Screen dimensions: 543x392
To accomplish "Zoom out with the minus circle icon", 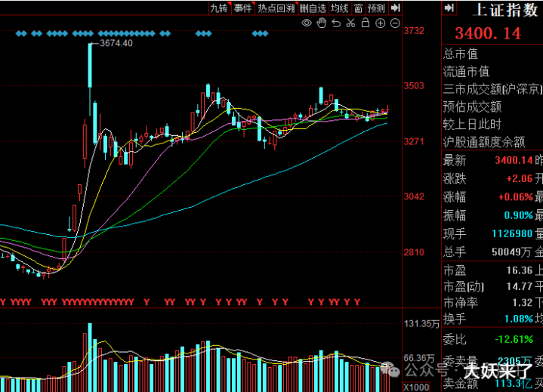I will point(395,23).
